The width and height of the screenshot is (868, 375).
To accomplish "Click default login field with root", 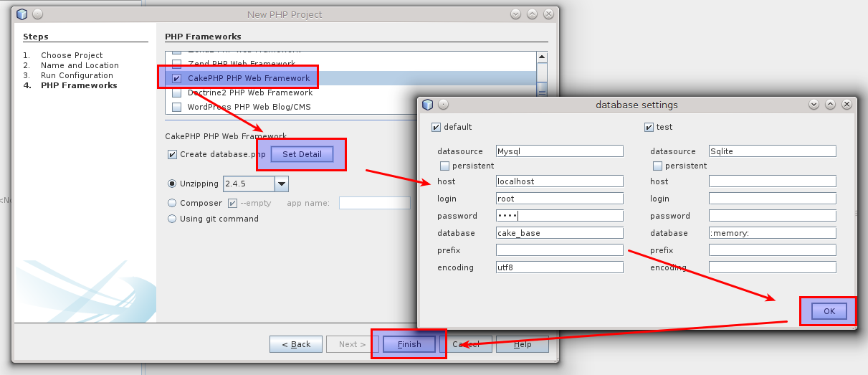I will (x=560, y=199).
